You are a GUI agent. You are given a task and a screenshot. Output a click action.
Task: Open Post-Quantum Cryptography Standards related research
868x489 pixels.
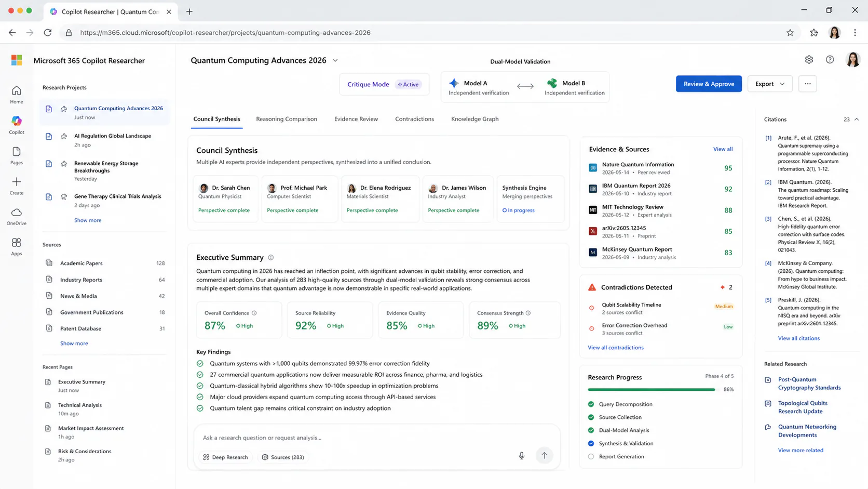(809, 384)
